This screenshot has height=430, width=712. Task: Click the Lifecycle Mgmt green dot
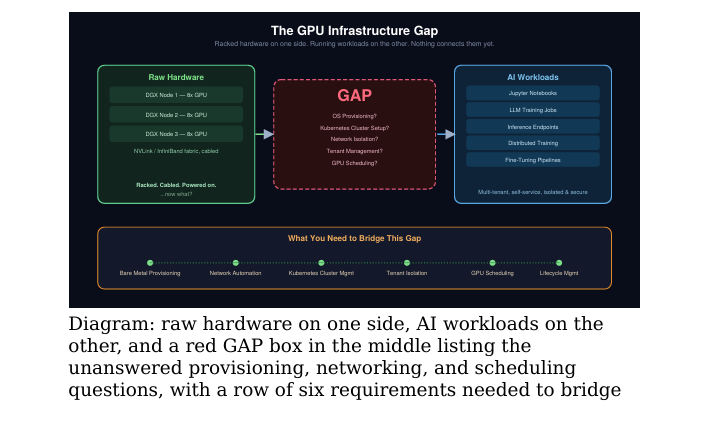click(559, 262)
